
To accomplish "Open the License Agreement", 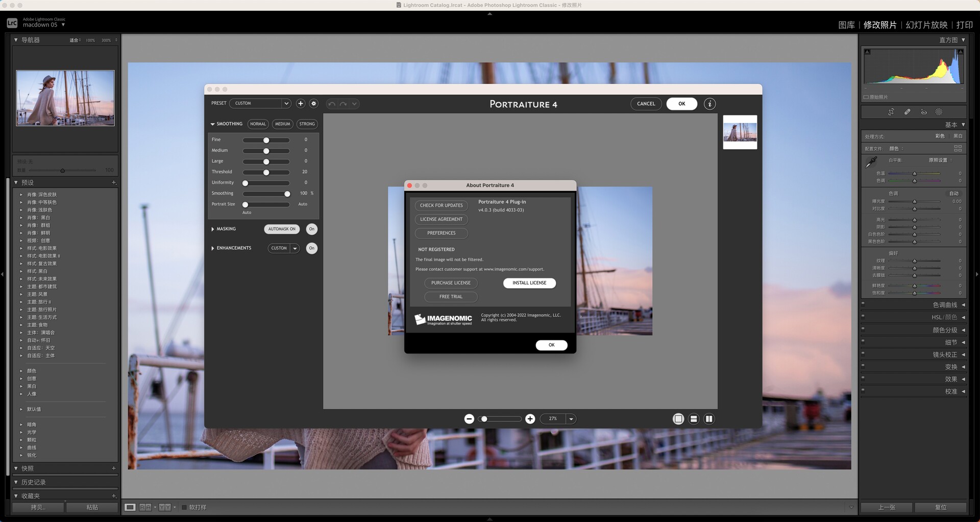I will click(441, 219).
